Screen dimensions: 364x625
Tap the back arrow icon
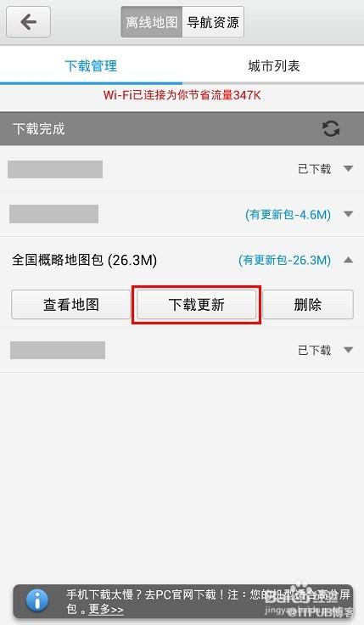coord(28,22)
